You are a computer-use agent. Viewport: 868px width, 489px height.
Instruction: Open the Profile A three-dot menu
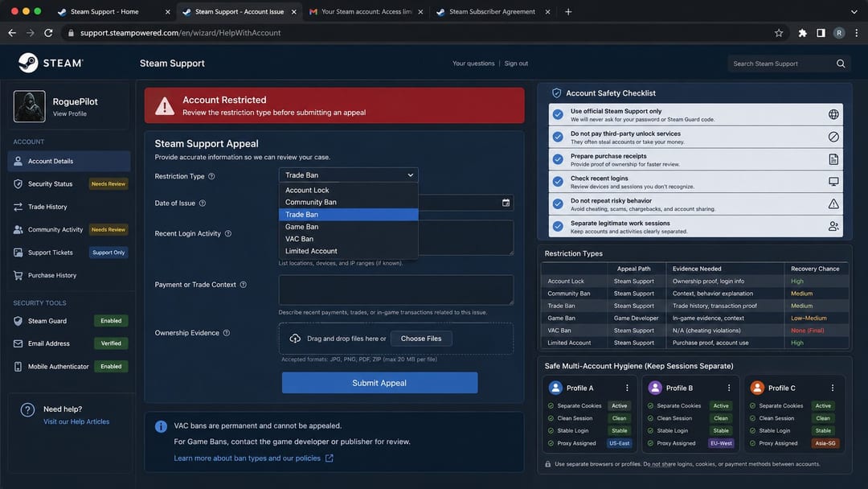(627, 388)
